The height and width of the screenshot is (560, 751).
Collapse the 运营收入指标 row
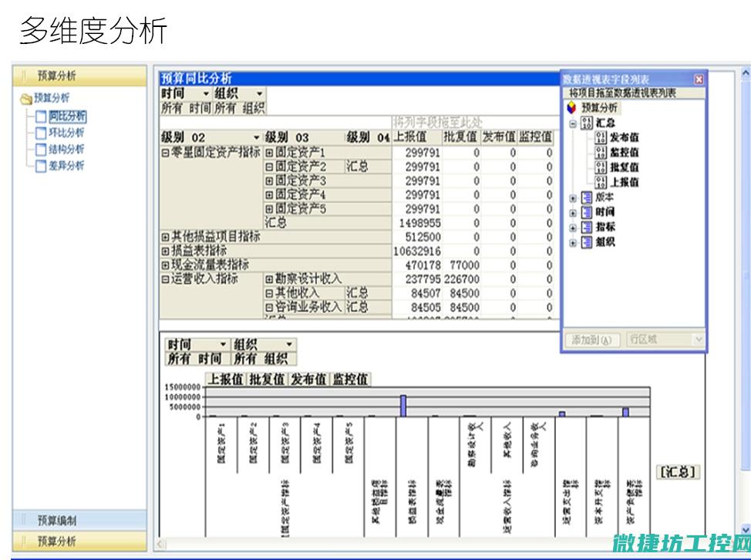165,278
